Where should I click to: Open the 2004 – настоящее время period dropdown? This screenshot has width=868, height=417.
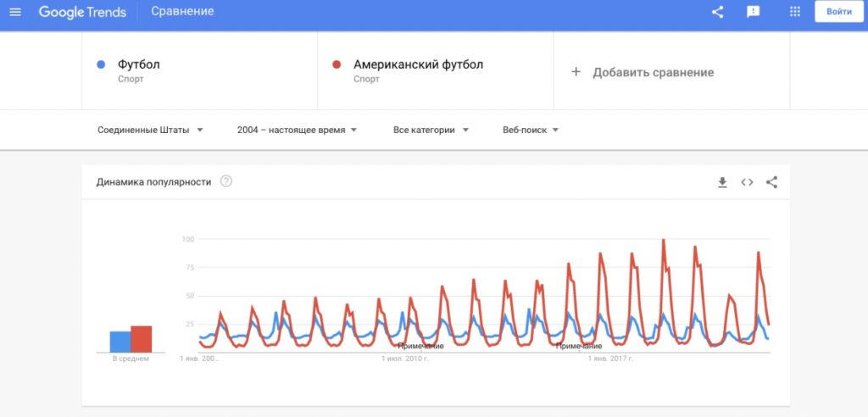click(298, 131)
